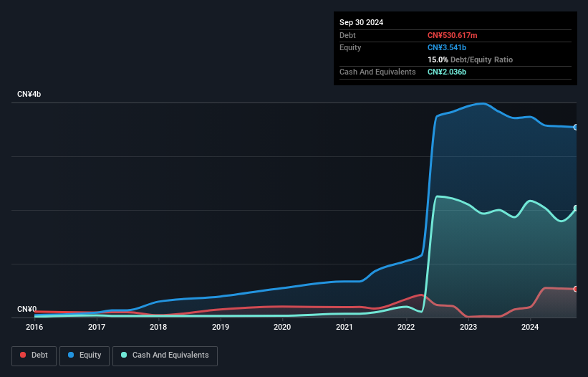Image resolution: width=588 pixels, height=377 pixels.
Task: Click the Equity endpoint marker on the chart
Action: pyautogui.click(x=576, y=128)
